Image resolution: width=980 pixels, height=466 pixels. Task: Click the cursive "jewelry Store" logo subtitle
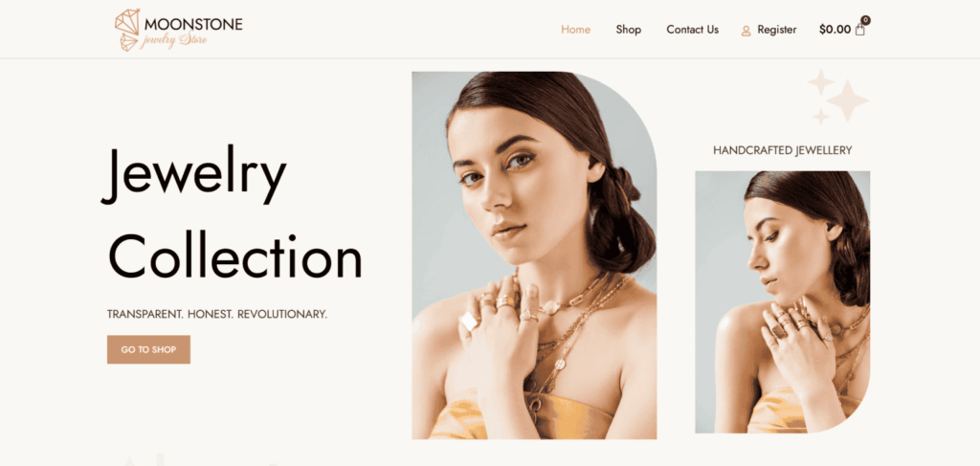pyautogui.click(x=174, y=40)
